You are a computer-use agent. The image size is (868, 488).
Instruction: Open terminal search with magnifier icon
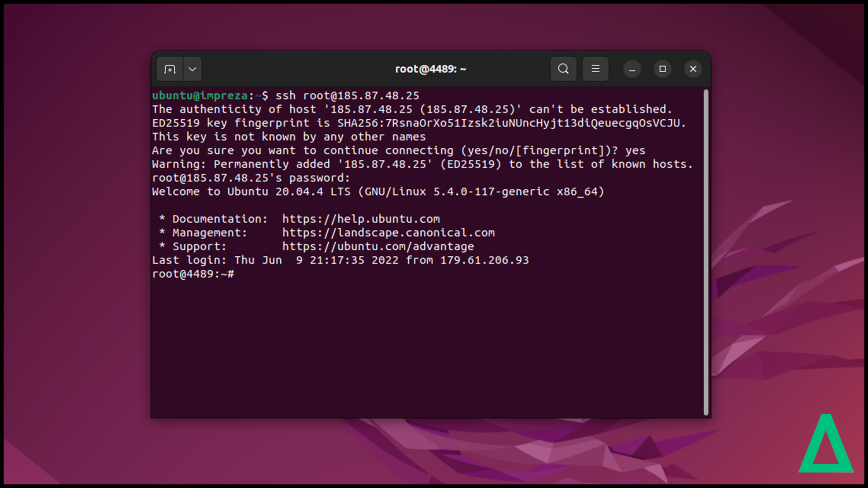(x=563, y=69)
